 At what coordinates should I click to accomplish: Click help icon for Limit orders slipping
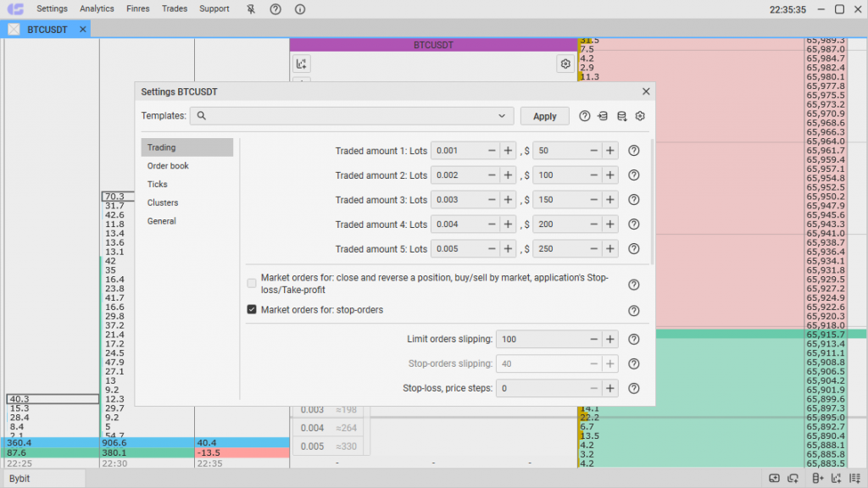point(633,340)
